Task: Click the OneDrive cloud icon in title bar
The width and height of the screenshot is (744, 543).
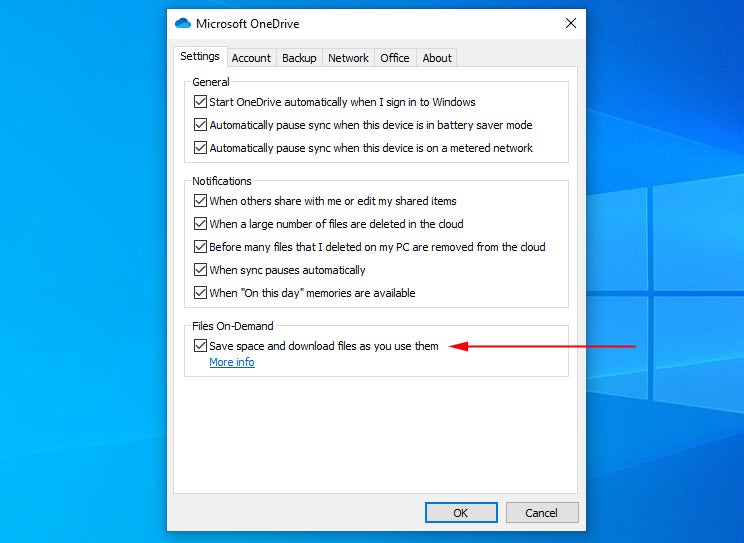Action: (x=183, y=23)
